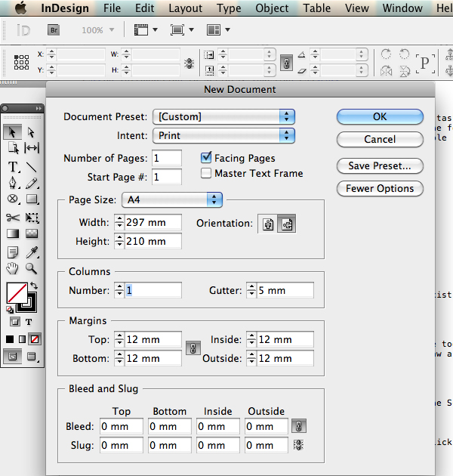Open the File menu
The height and width of the screenshot is (476, 453).
point(112,8)
